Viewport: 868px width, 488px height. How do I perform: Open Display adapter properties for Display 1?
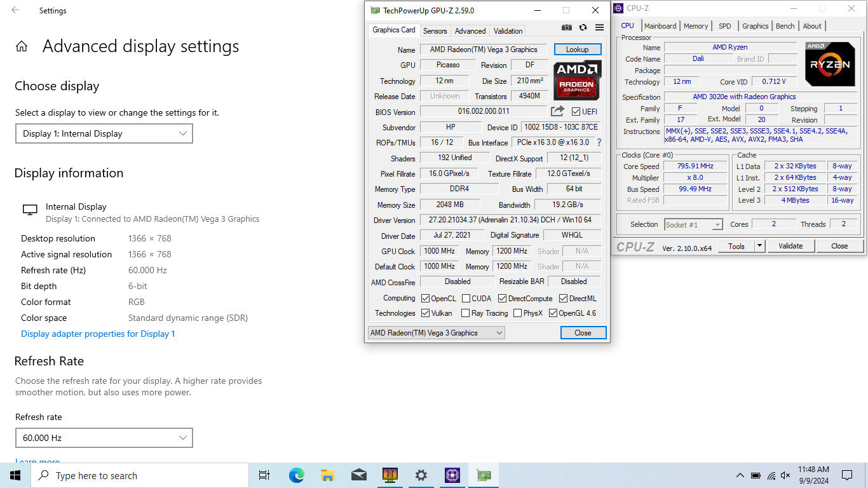pos(98,334)
